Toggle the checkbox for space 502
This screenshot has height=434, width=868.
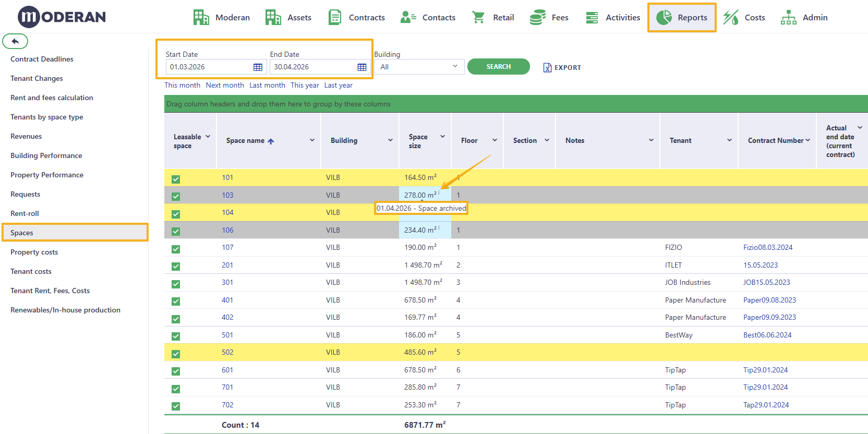[176, 354]
